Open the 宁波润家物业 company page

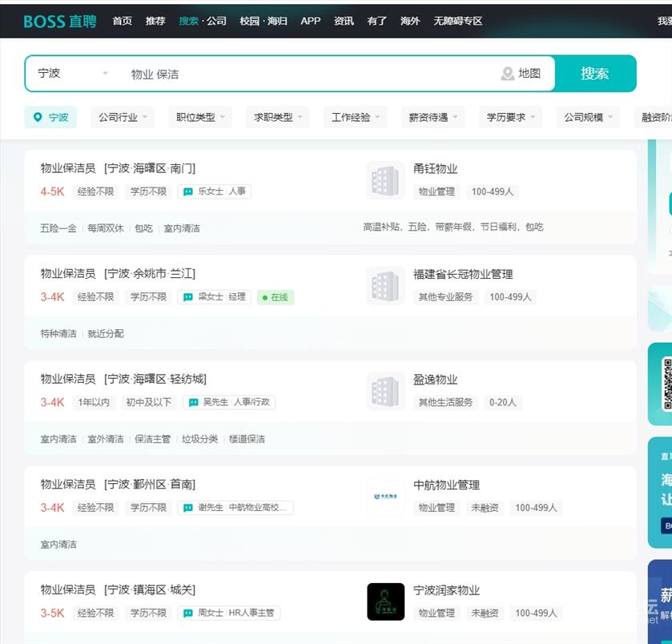click(446, 590)
